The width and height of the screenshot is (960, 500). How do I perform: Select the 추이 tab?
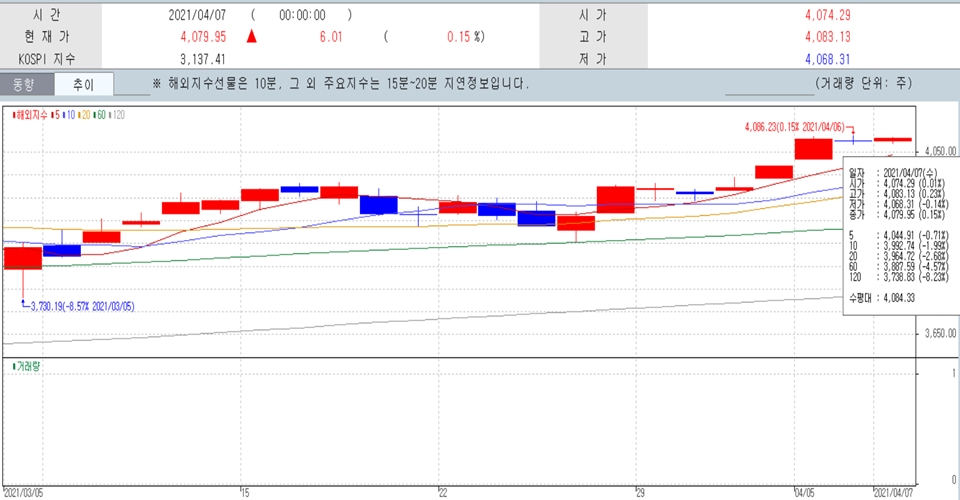tap(84, 84)
